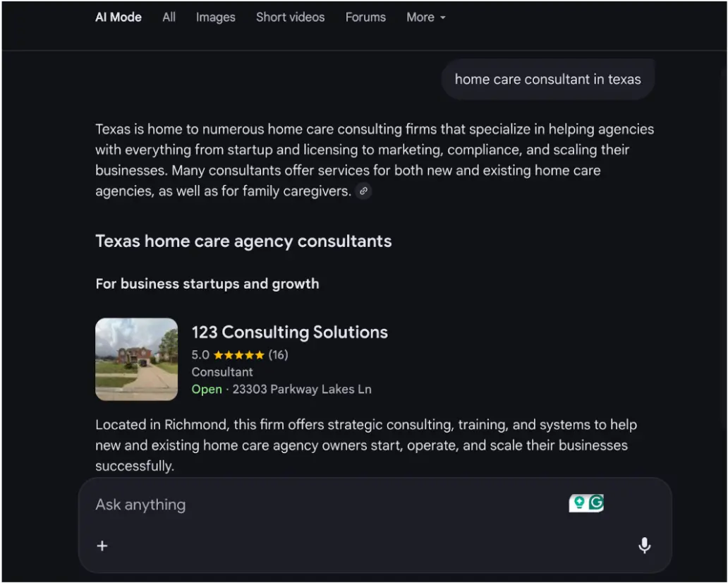The height and width of the screenshot is (583, 728).
Task: Go to the Short videos tab
Action: tap(290, 17)
